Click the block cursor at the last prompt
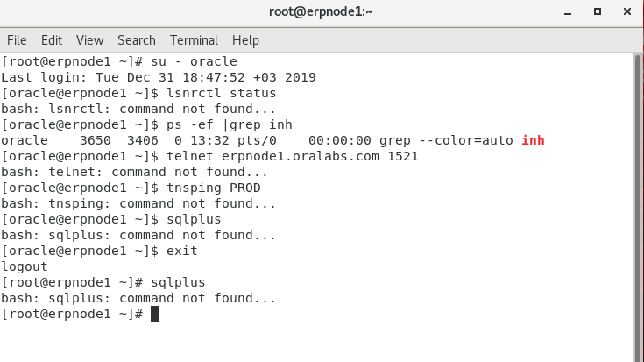The height and width of the screenshot is (362, 644). [x=154, y=314]
